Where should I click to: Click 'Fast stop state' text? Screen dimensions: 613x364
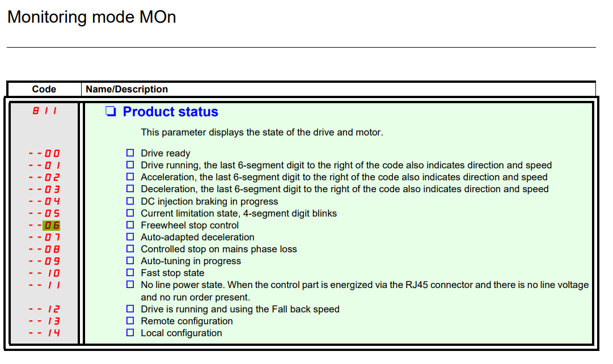pyautogui.click(x=172, y=273)
